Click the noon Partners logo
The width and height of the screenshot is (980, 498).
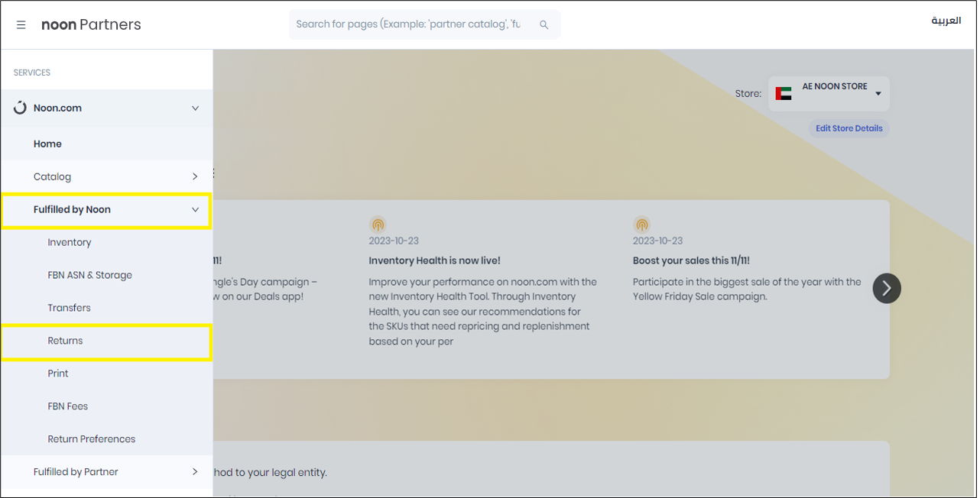pyautogui.click(x=91, y=24)
